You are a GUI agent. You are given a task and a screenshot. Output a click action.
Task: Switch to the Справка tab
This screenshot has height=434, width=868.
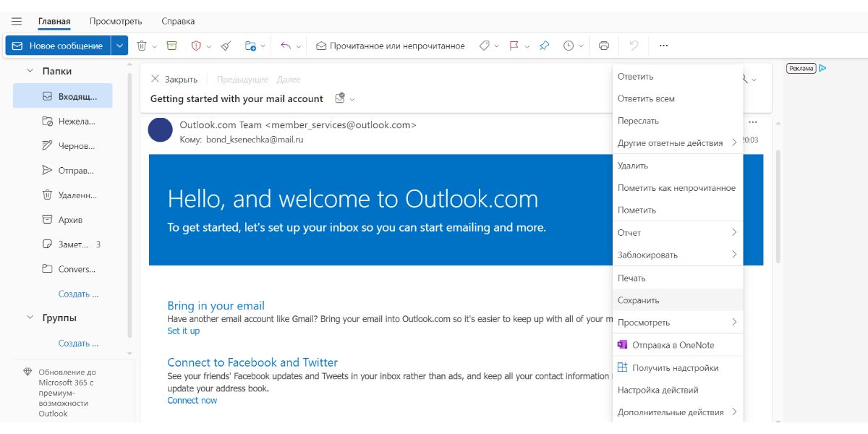pyautogui.click(x=178, y=21)
